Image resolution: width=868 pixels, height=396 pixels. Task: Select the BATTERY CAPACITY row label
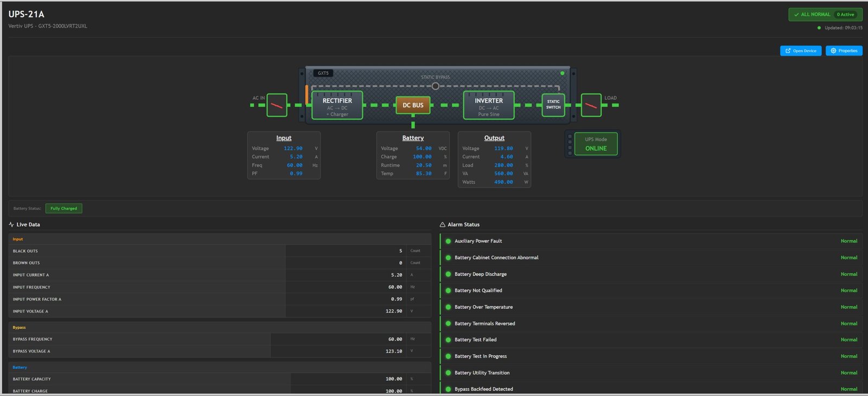(x=32, y=379)
